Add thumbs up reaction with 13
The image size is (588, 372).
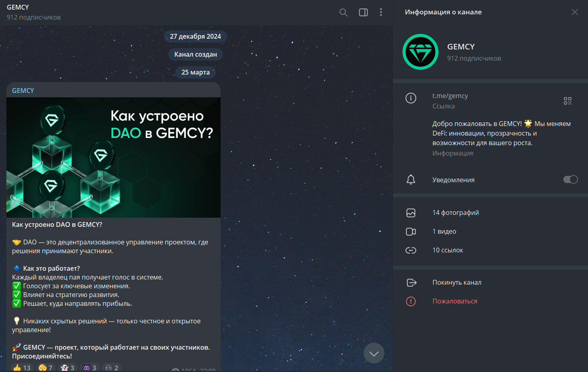[x=22, y=368]
